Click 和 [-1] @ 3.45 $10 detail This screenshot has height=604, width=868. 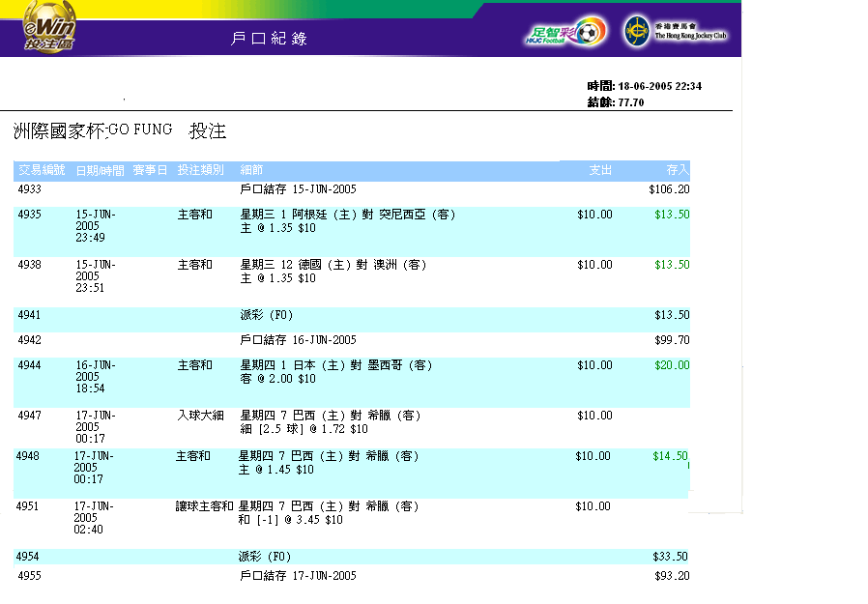[x=291, y=520]
